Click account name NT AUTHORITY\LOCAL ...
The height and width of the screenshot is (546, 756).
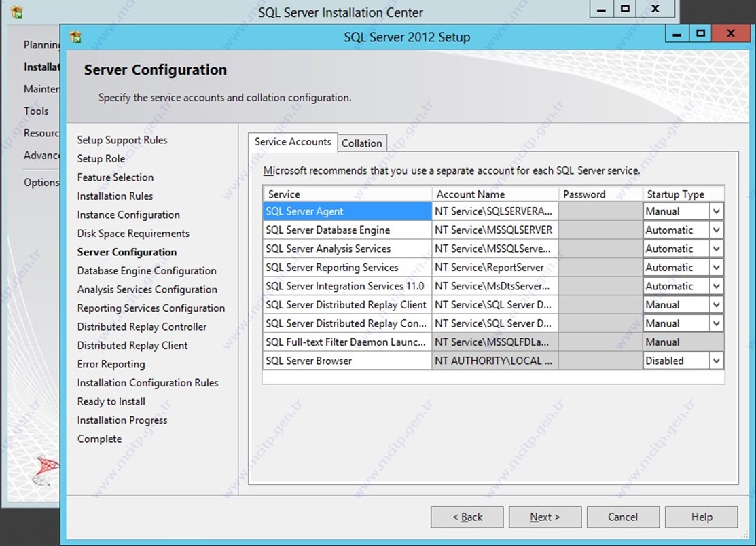494,361
